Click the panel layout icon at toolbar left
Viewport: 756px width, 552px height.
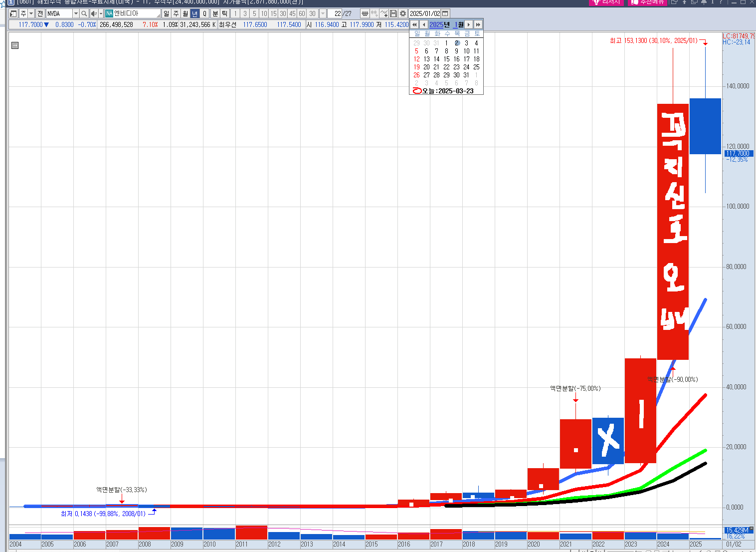click(13, 13)
